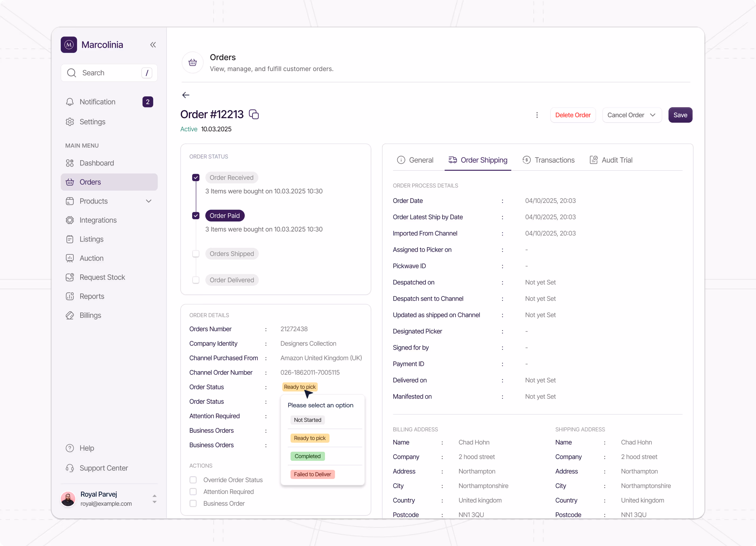Image resolution: width=756 pixels, height=546 pixels.
Task: Open Billings in the sidebar
Action: (x=90, y=315)
